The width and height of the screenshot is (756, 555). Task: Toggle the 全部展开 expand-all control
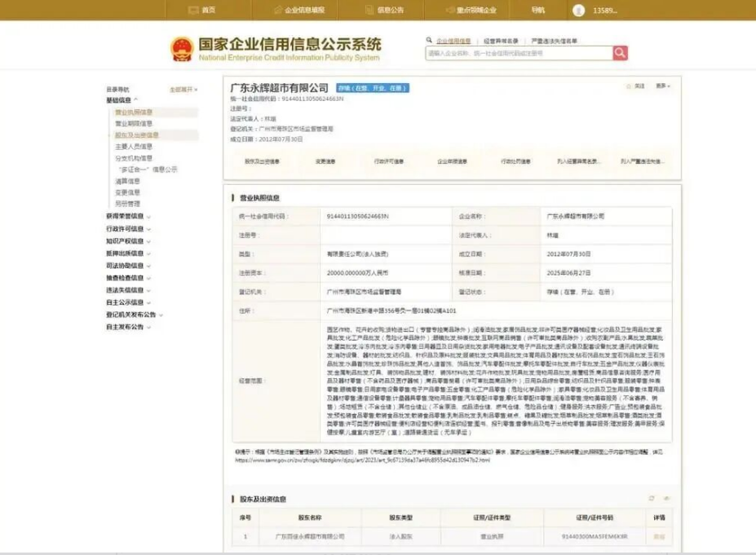(x=183, y=90)
